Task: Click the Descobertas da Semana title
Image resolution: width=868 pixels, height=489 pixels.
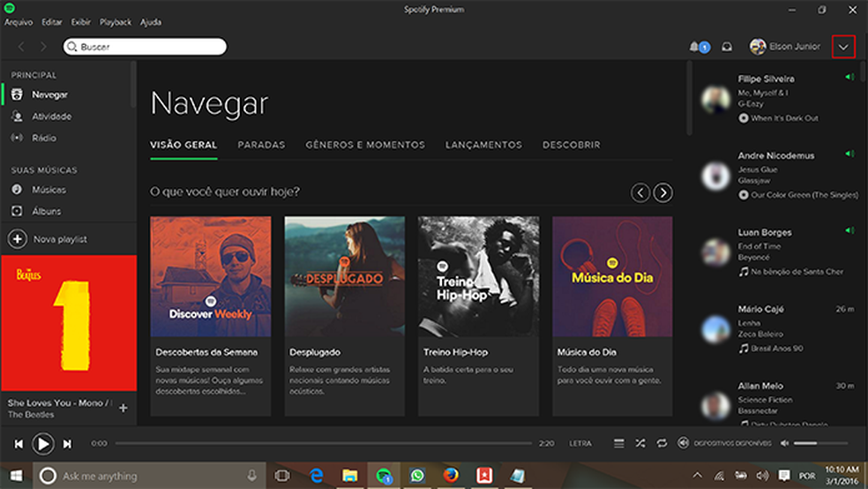Action: pos(206,352)
